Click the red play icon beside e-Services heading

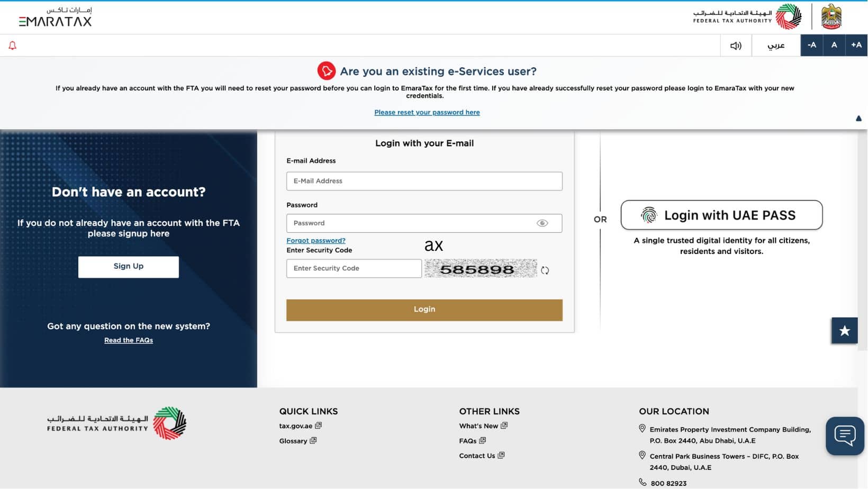click(327, 70)
